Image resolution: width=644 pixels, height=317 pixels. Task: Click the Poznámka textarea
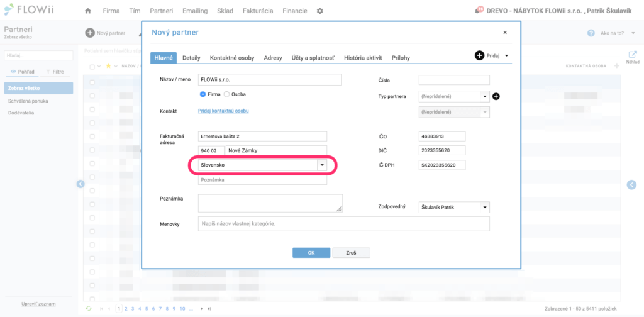coord(270,203)
